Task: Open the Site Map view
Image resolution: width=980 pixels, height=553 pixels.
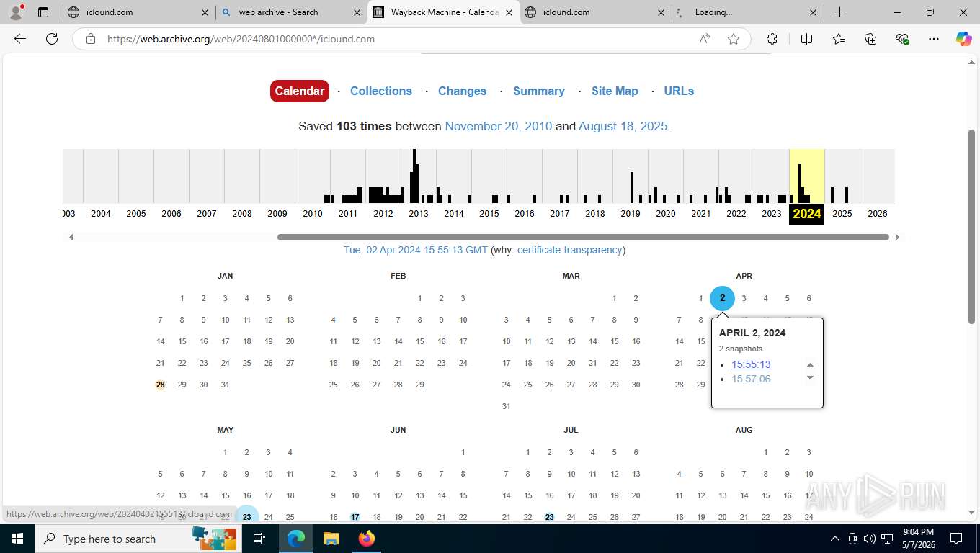Action: pos(615,91)
